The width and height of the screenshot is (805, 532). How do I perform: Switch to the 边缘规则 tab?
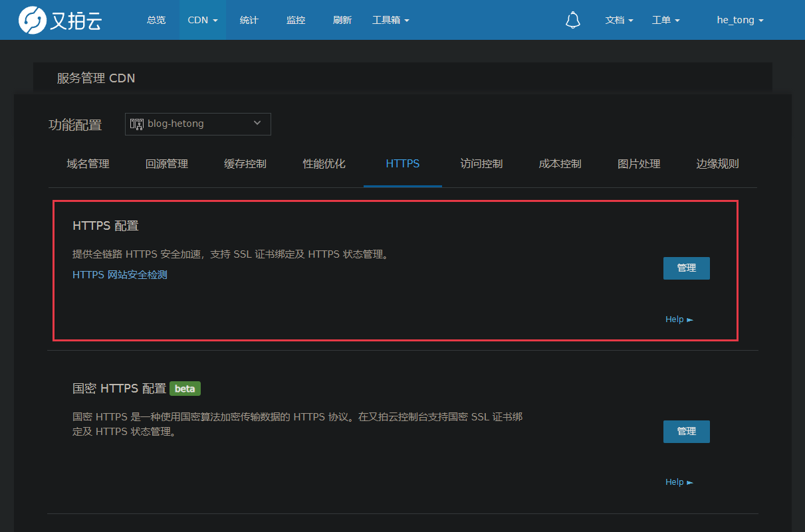[x=718, y=163]
